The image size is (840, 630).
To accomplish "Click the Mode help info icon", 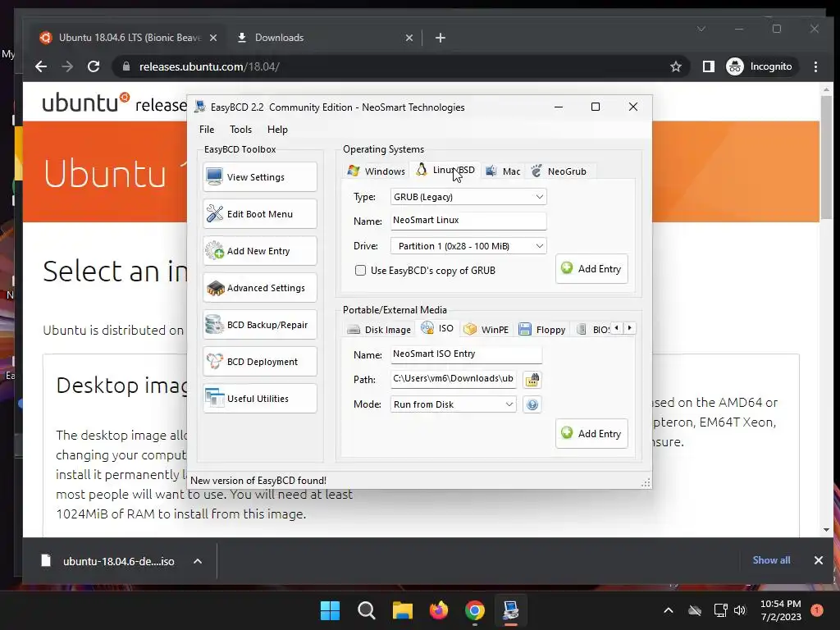I will (532, 404).
